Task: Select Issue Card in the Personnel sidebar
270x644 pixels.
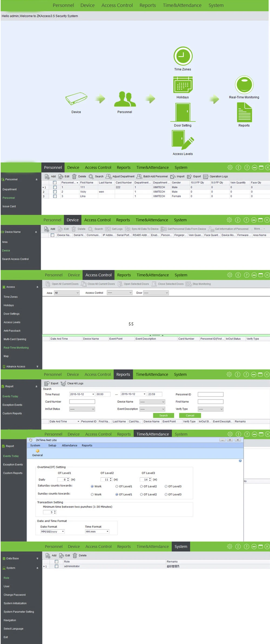Action: click(9, 206)
